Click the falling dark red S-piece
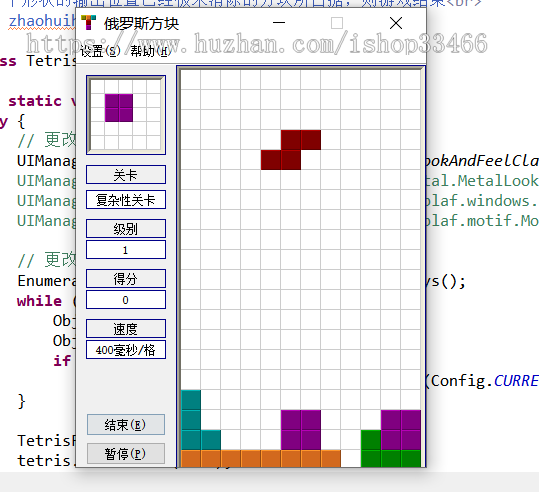The height and width of the screenshot is (492, 539). pyautogui.click(x=291, y=150)
